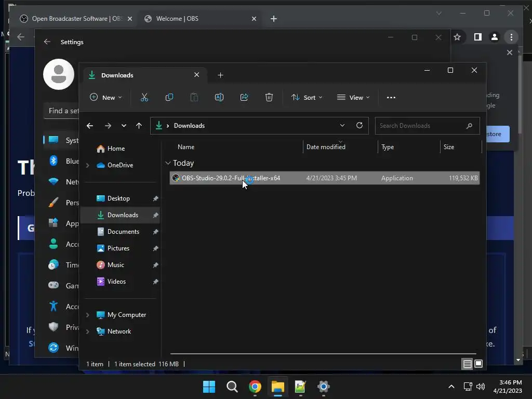Viewport: 532px width, 399px height.
Task: Click the Cut scissors icon in Explorer toolbar
Action: pos(144,97)
